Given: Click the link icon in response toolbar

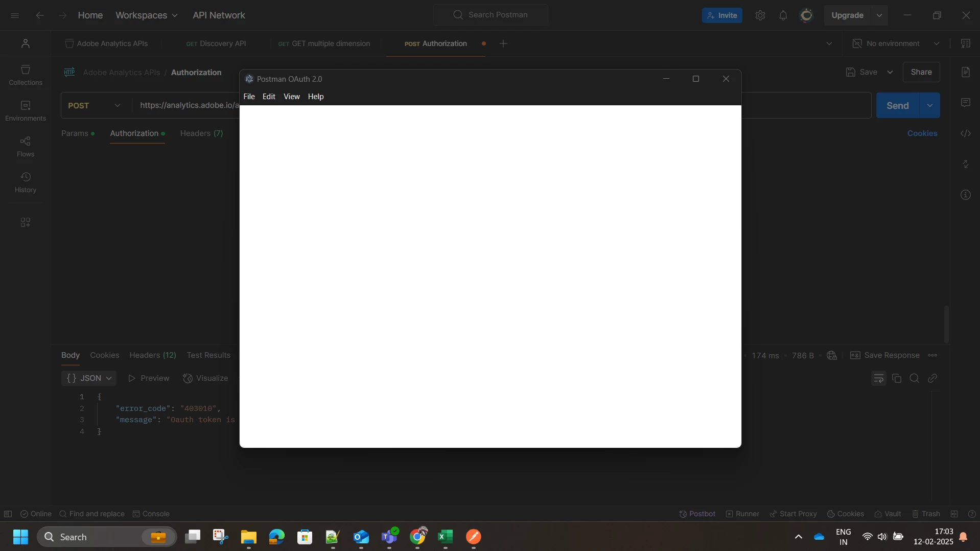Looking at the screenshot, I should pos(932,378).
